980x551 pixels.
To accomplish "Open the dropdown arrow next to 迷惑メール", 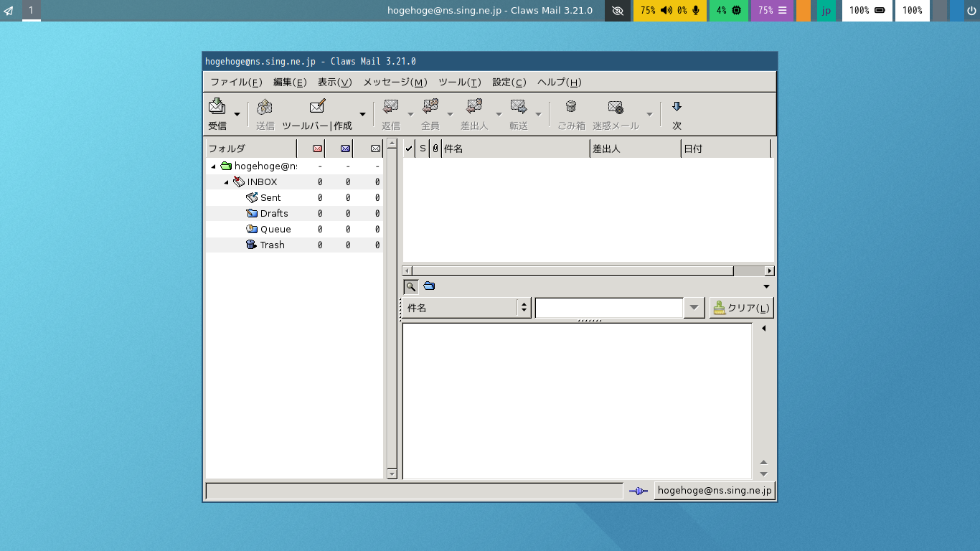I will pyautogui.click(x=649, y=114).
